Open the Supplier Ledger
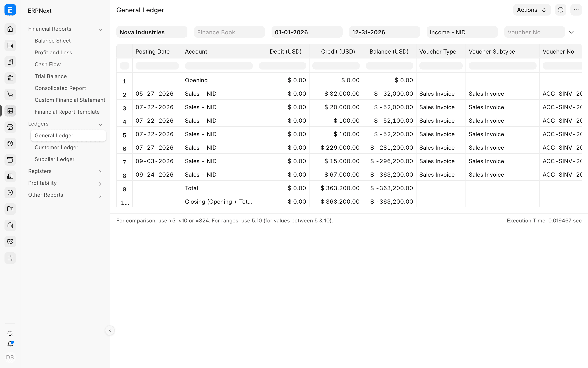 tap(55, 159)
